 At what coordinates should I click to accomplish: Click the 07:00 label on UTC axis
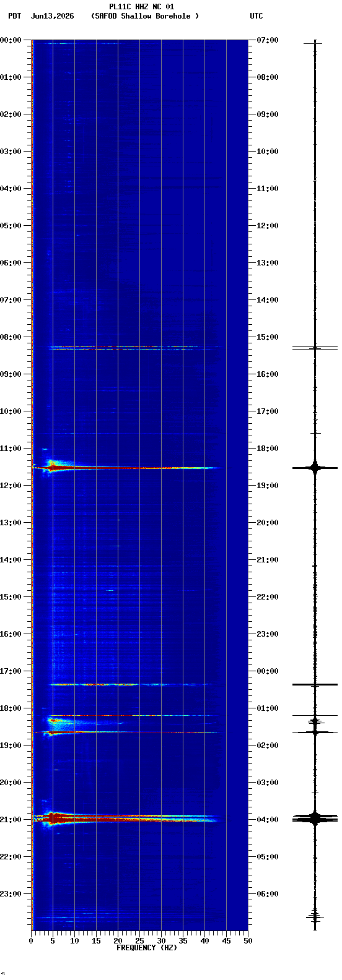pos(267,40)
